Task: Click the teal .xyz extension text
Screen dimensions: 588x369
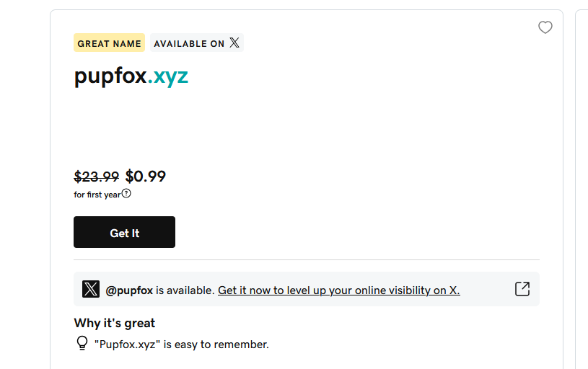Action: pyautogui.click(x=168, y=77)
